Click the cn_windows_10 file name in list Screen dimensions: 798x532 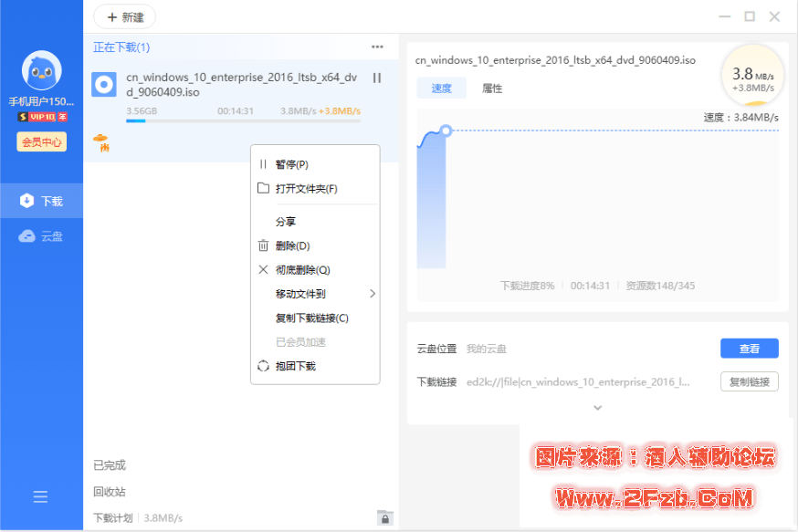coord(241,85)
